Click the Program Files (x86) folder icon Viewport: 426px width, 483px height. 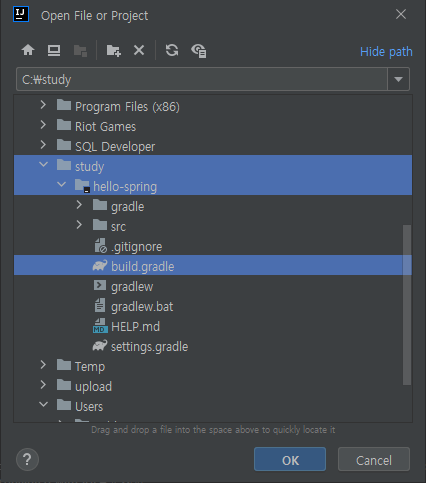click(64, 105)
